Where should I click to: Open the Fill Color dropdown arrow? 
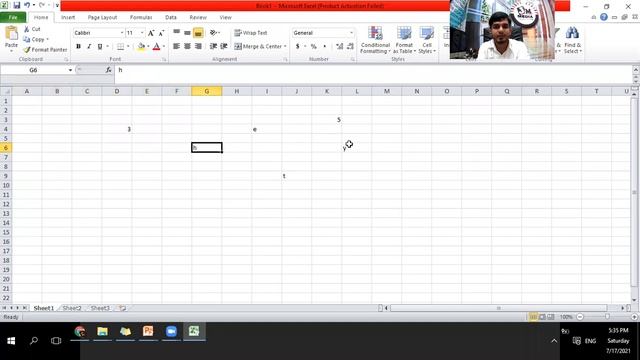coord(148,47)
